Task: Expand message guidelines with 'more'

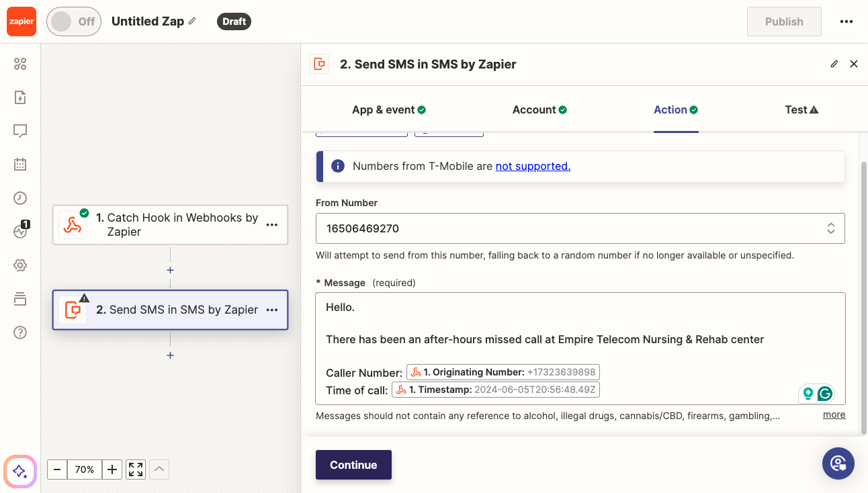Action: (834, 415)
